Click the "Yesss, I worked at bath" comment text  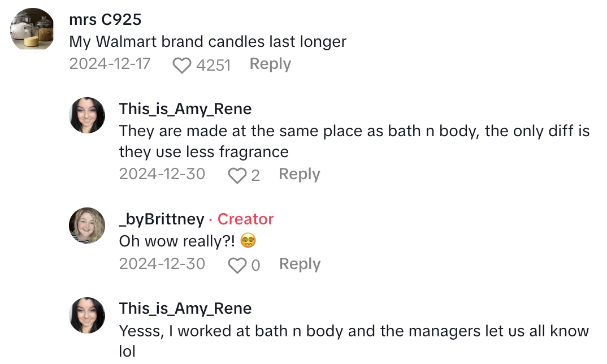coord(354,331)
